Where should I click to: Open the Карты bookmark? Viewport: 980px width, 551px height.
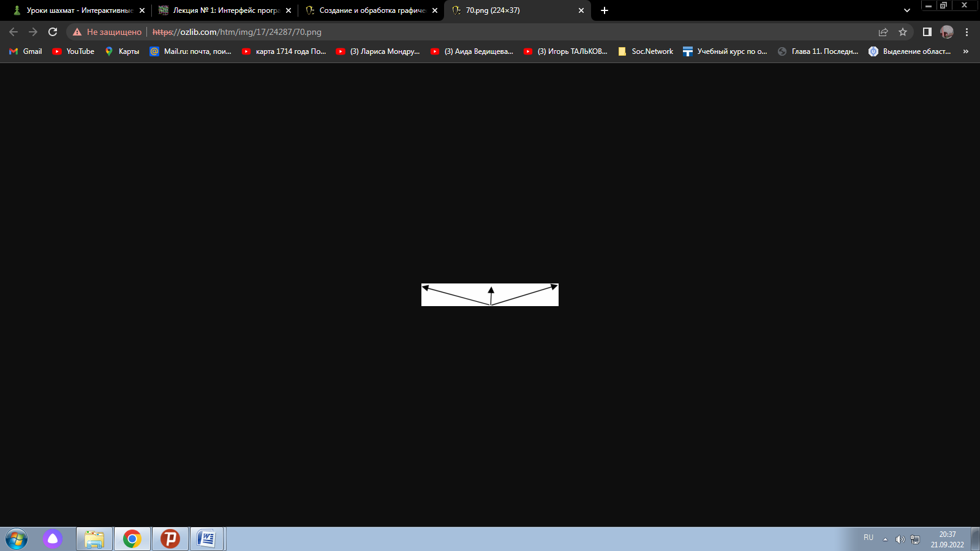tap(122, 51)
